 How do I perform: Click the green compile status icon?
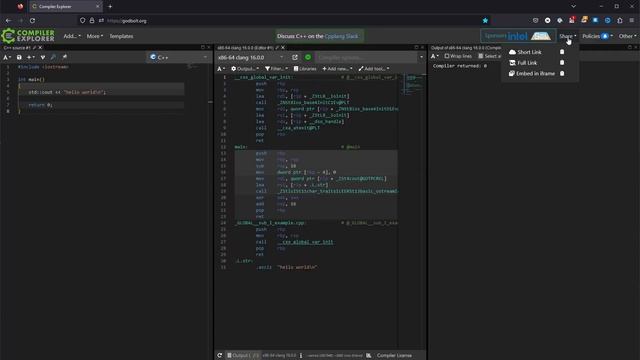coord(308,58)
